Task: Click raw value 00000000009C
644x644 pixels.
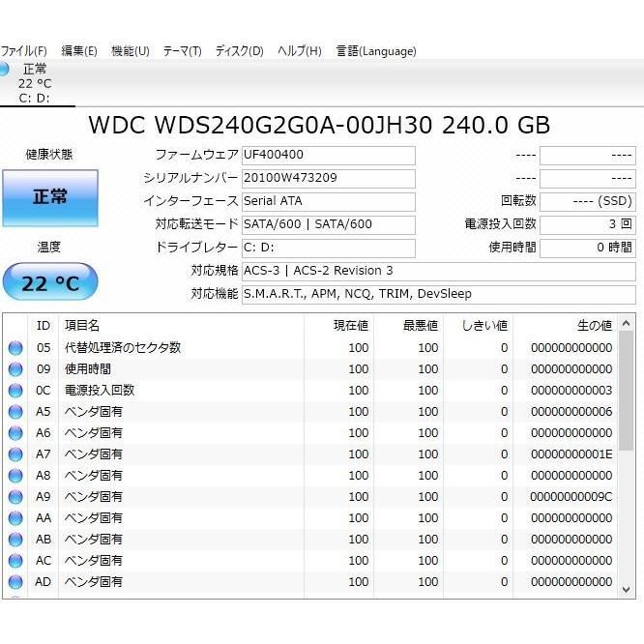Action: [x=571, y=497]
